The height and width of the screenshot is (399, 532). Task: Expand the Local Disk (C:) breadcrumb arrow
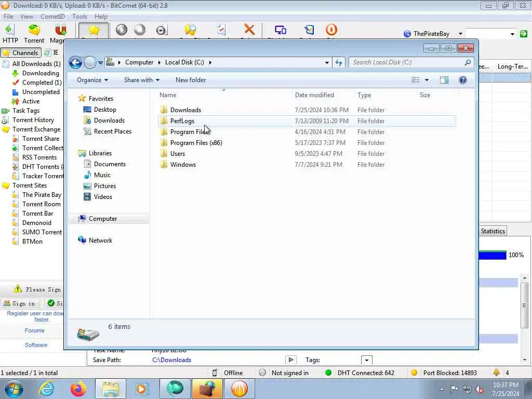click(210, 62)
